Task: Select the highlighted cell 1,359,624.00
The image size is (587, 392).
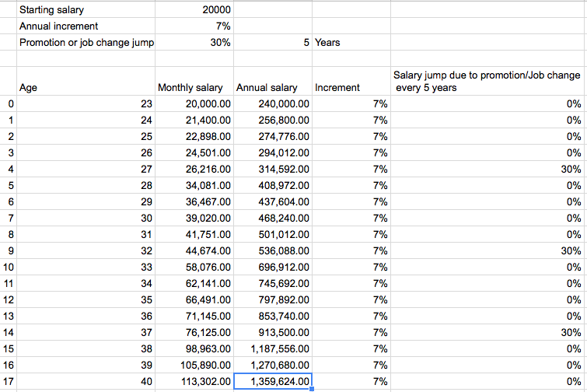Action: [x=273, y=381]
